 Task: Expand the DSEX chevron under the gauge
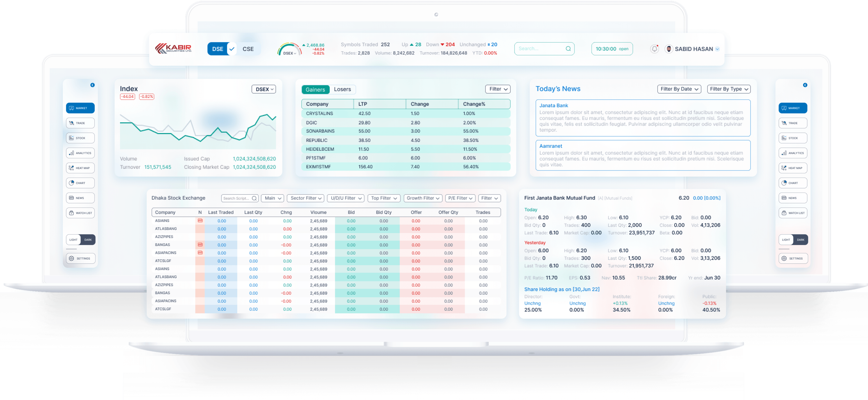point(295,54)
